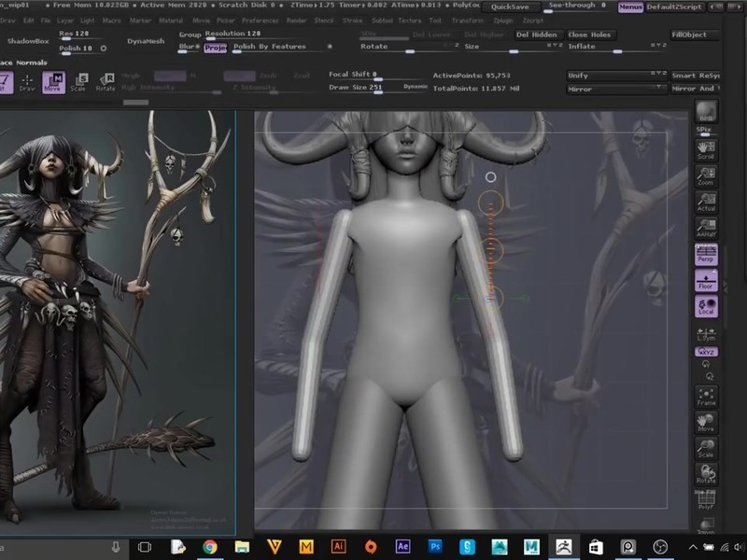Open the Material menu
The width and height of the screenshot is (747, 560).
[171, 21]
